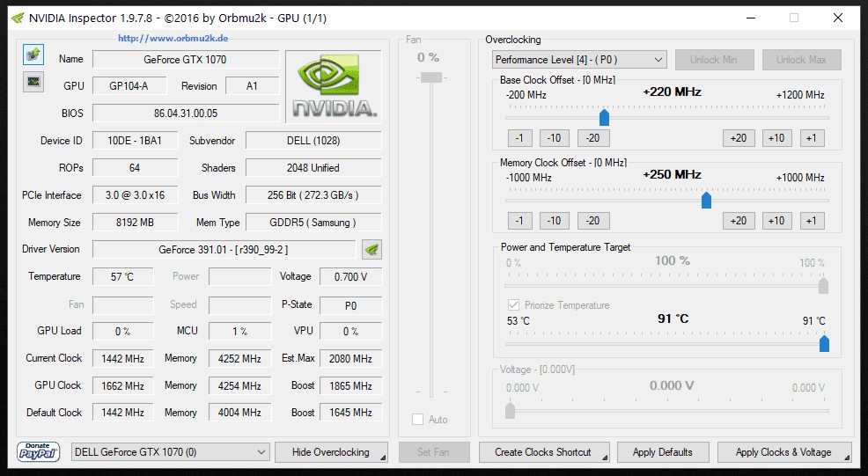Click the Driver Version GeForce 391.01 field
This screenshot has width=868, height=476.
tap(224, 250)
